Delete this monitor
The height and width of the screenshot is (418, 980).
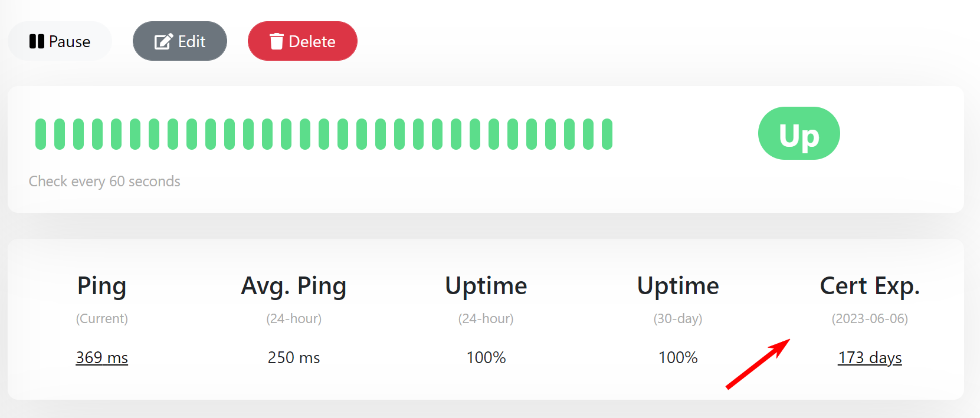pyautogui.click(x=302, y=41)
